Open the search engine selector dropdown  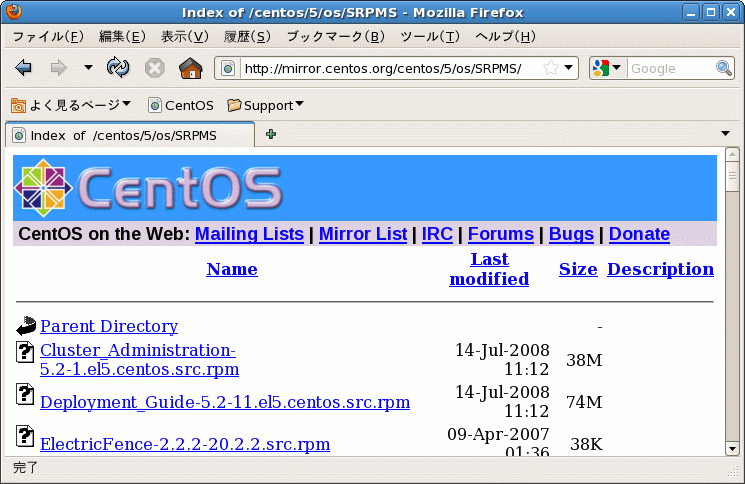coord(606,68)
